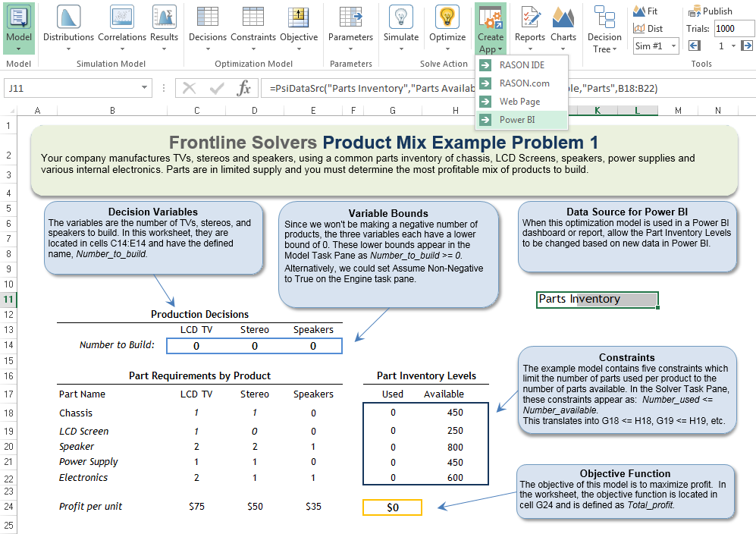Select the Parts Inventory cell J11

point(597,300)
